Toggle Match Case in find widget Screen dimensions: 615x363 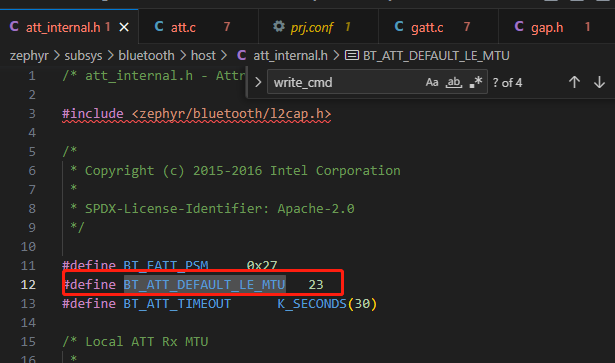pos(432,82)
